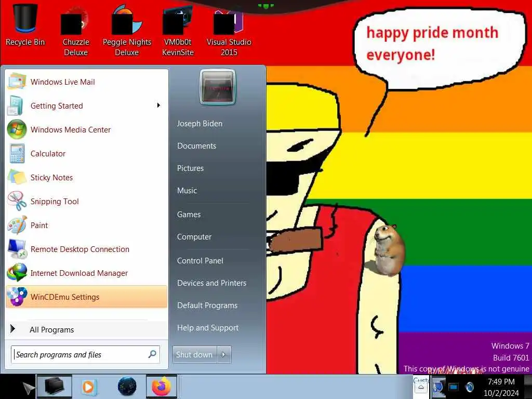532x399 pixels.
Task: Click Show desktop button at taskbar end
Action: pyautogui.click(x=528, y=387)
